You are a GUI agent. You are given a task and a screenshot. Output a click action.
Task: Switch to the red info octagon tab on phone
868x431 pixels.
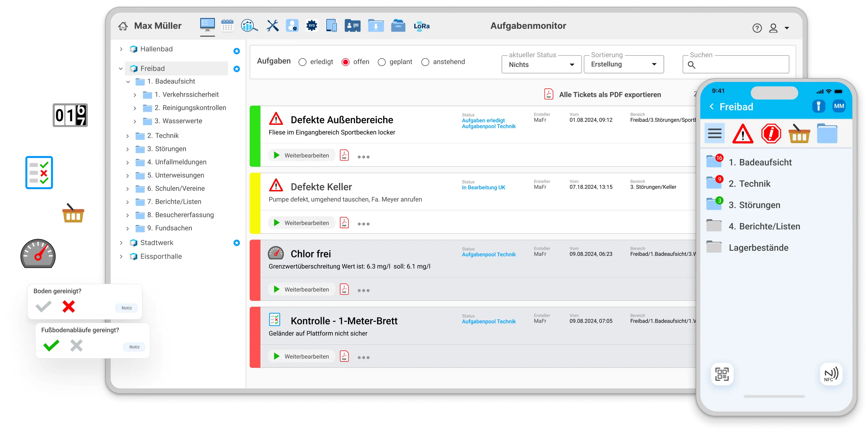pyautogui.click(x=771, y=134)
